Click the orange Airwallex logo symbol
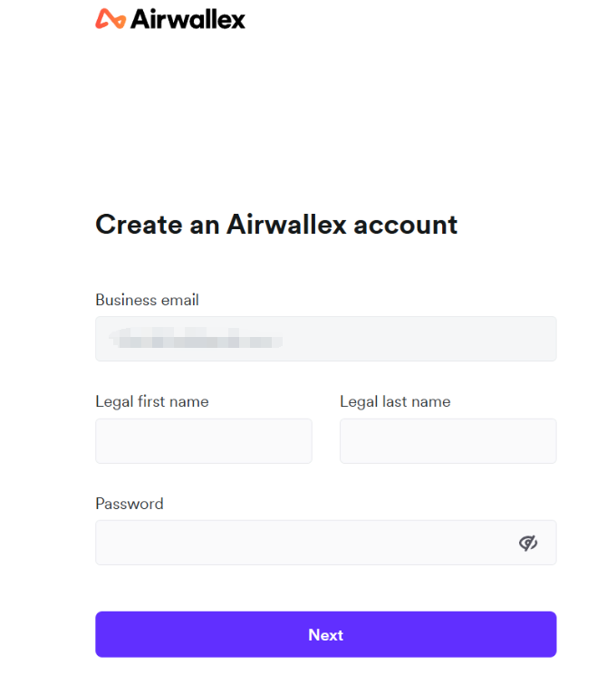The image size is (616, 674). click(x=111, y=19)
